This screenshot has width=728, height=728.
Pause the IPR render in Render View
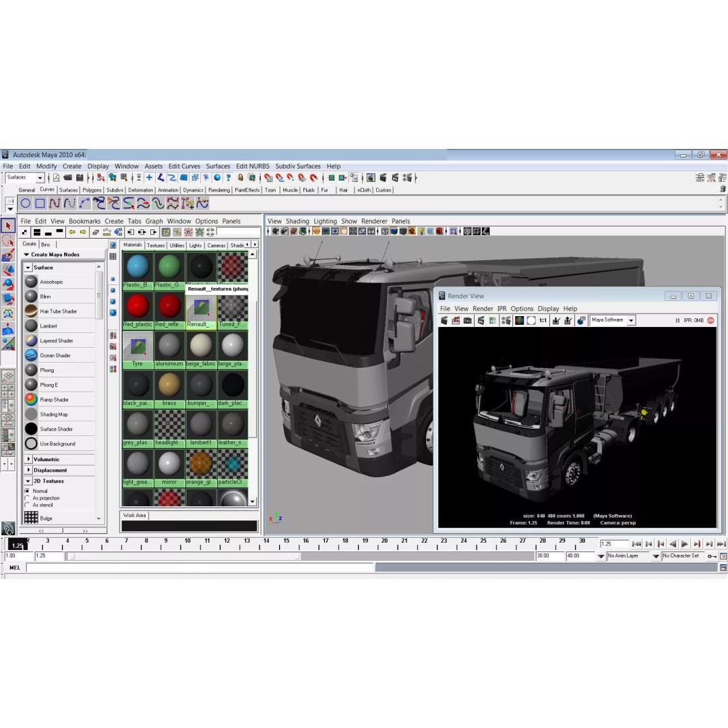tap(677, 320)
